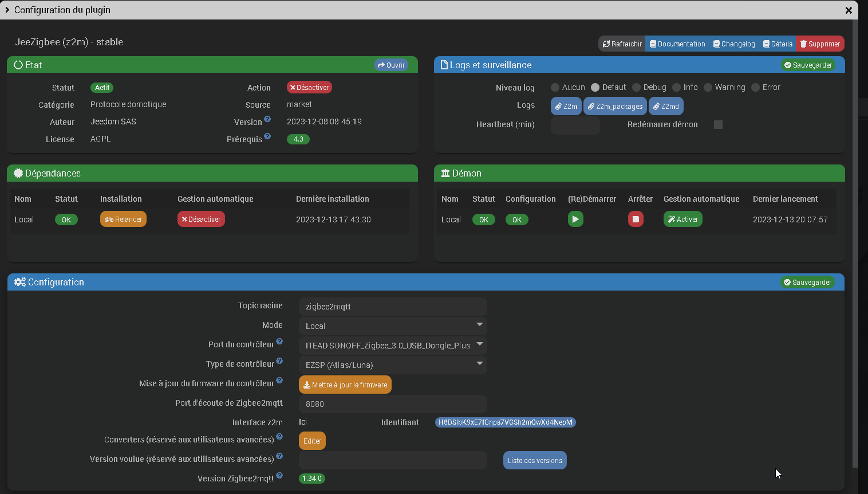Image resolution: width=868 pixels, height=494 pixels.
Task: Click the help icon next to Version
Action: pyautogui.click(x=267, y=119)
